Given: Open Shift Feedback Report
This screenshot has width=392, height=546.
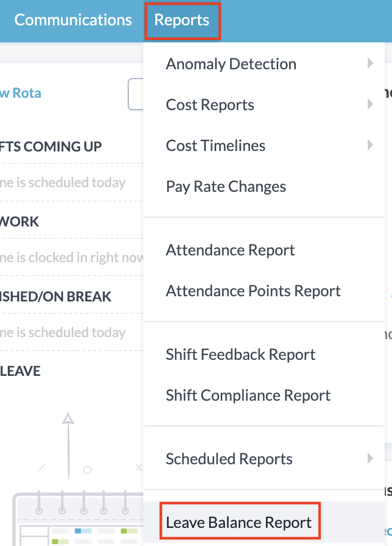Looking at the screenshot, I should click(240, 355).
